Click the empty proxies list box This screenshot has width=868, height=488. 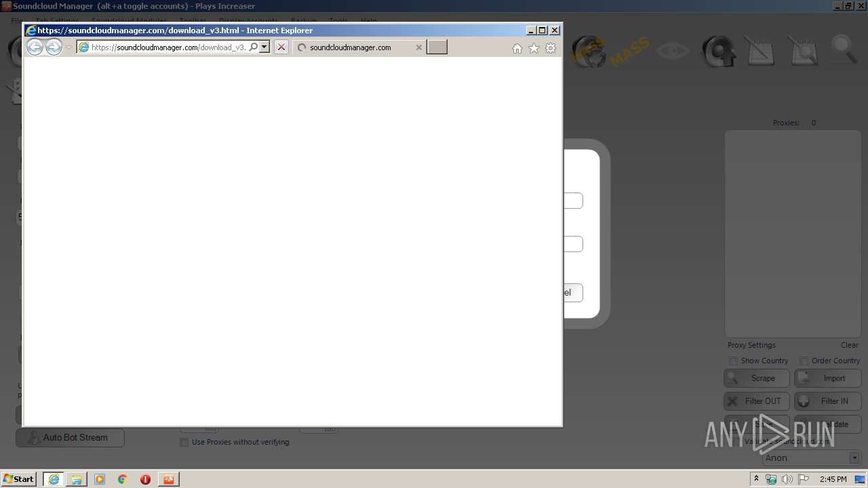coord(793,234)
